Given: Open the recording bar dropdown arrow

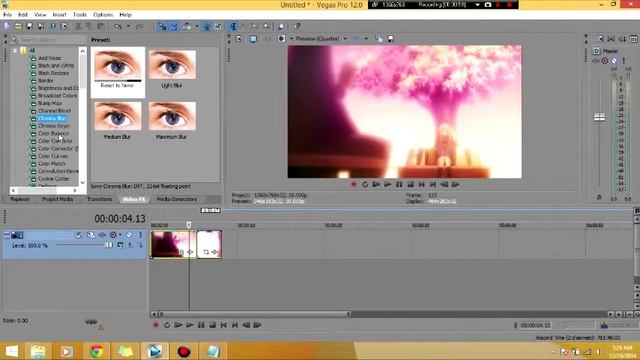Looking at the screenshot, I should [477, 5].
